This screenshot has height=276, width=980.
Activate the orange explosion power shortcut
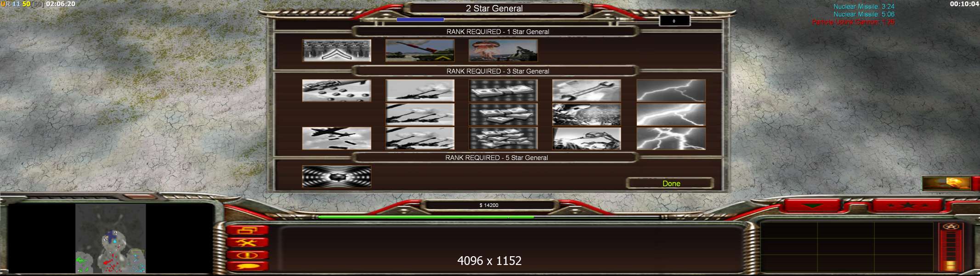pyautogui.click(x=947, y=183)
